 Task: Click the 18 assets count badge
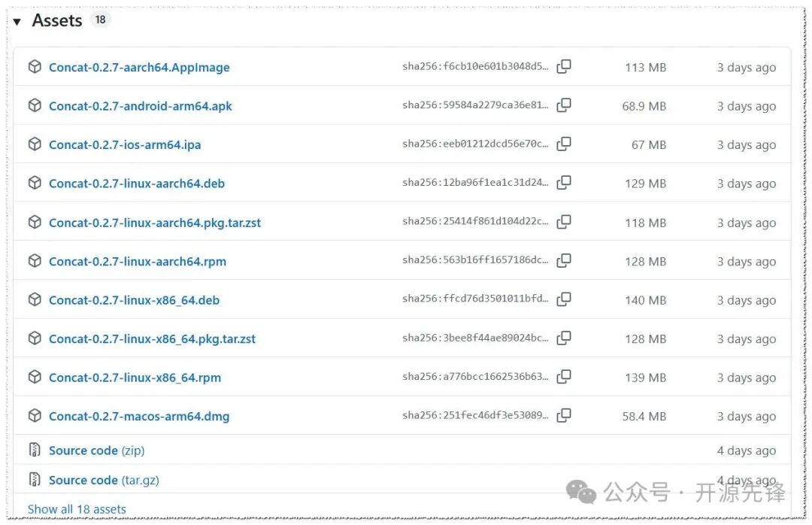pos(101,20)
